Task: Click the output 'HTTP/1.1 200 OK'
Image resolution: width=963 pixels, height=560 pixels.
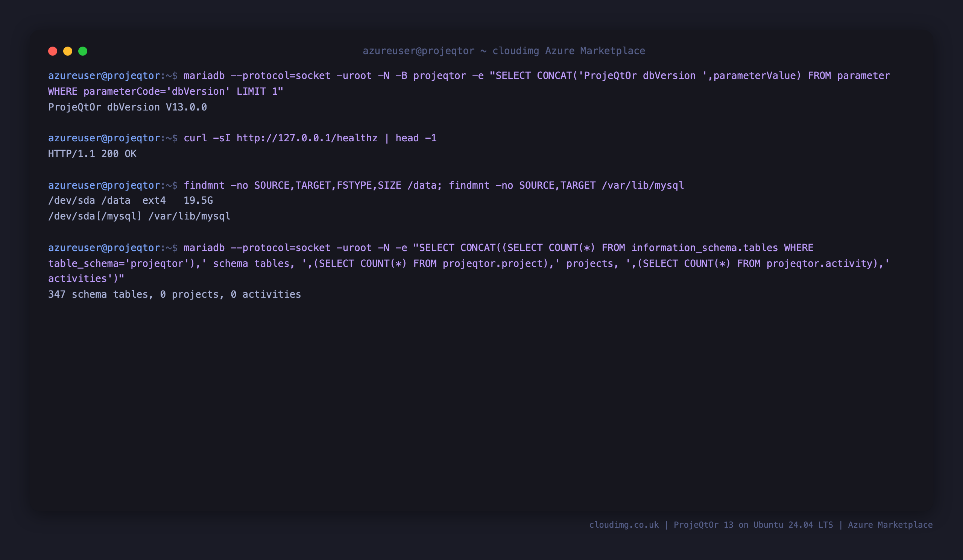Action: [x=92, y=154]
